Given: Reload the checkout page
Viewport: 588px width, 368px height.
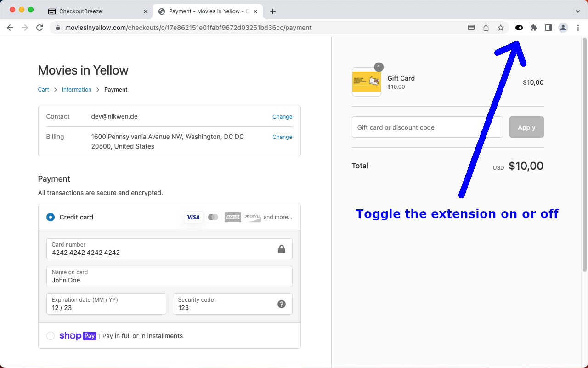Looking at the screenshot, I should point(40,28).
